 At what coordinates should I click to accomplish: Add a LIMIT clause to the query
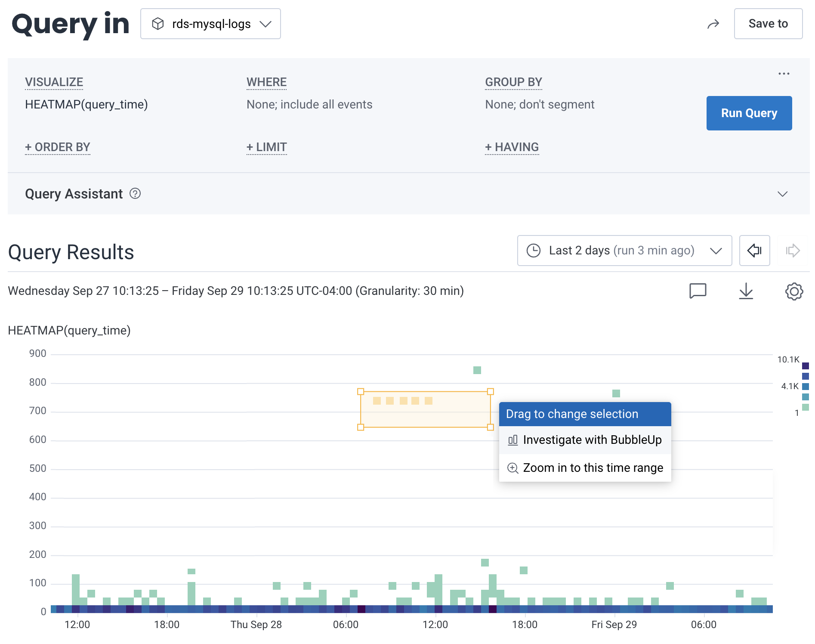point(266,147)
